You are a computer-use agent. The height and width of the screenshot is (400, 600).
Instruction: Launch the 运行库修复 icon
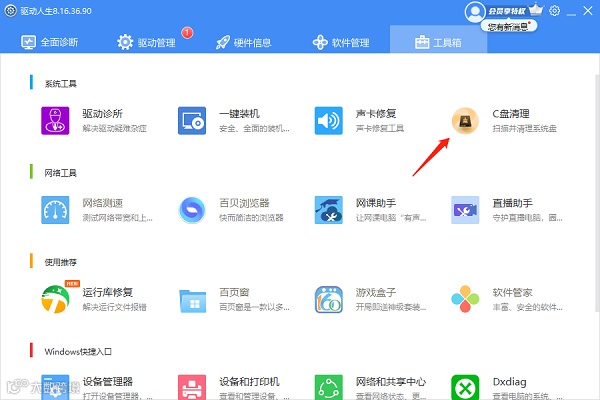coord(55,299)
